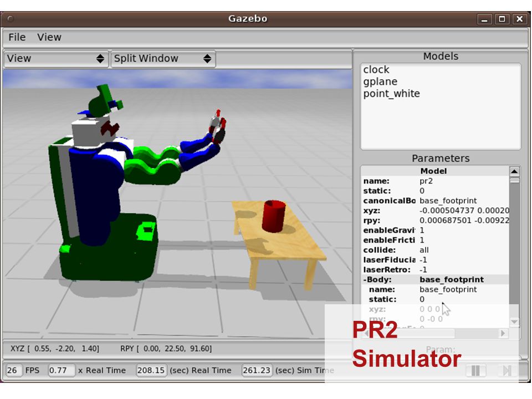Image resolution: width=532 pixels, height=399 pixels.
Task: Click the enableFriction value
Action: (x=422, y=240)
